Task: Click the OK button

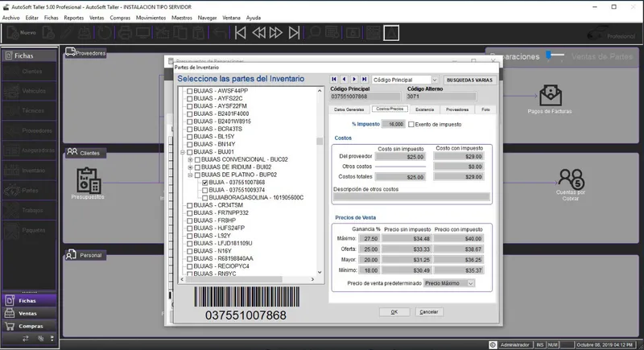Action: coord(394,312)
